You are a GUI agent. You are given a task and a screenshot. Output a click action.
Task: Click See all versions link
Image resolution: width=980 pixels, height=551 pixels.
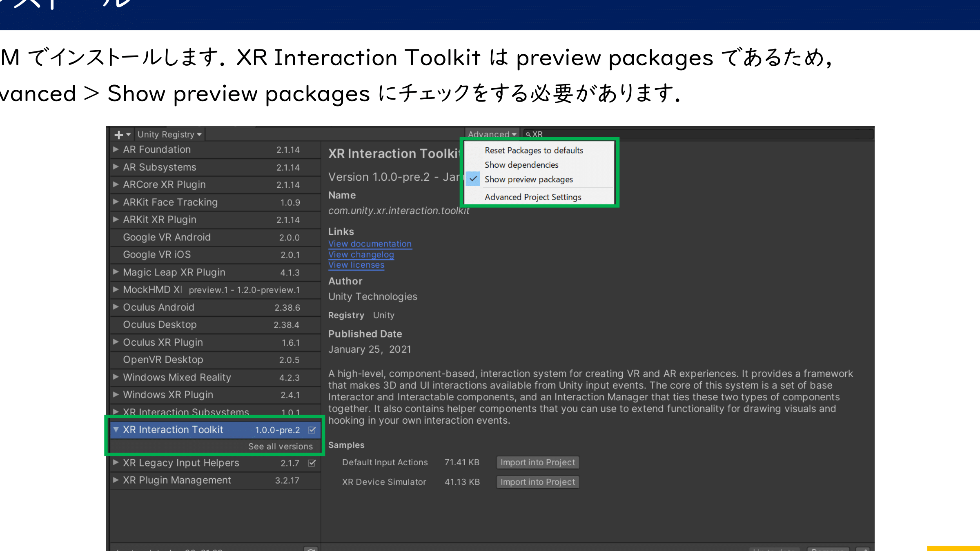pyautogui.click(x=281, y=447)
